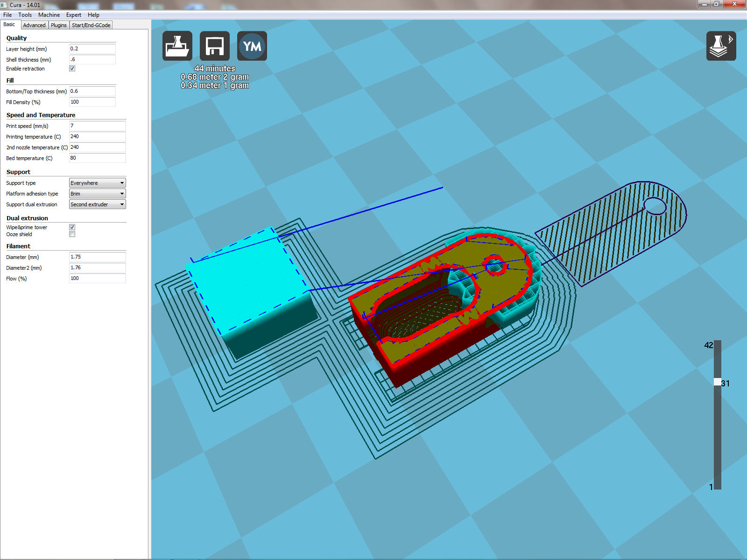Image resolution: width=747 pixels, height=560 pixels.
Task: Open the Machine menu
Action: point(49,15)
